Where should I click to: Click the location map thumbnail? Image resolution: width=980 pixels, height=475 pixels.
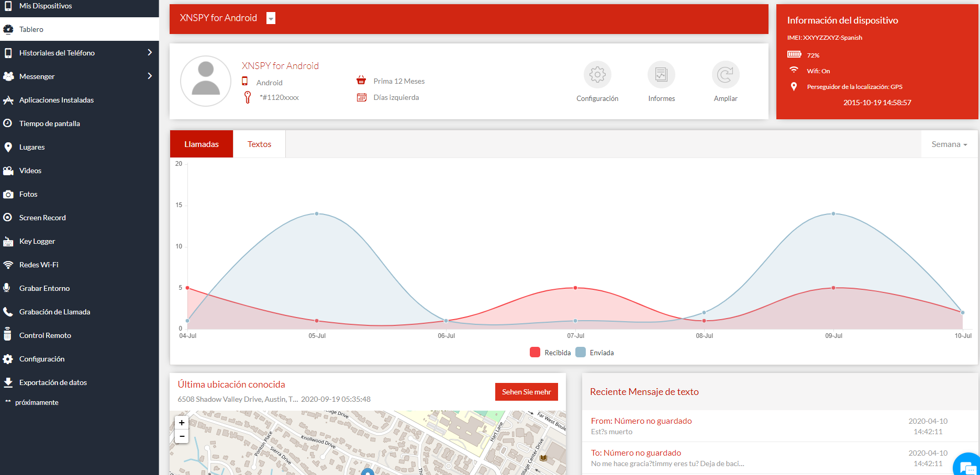tap(368, 443)
